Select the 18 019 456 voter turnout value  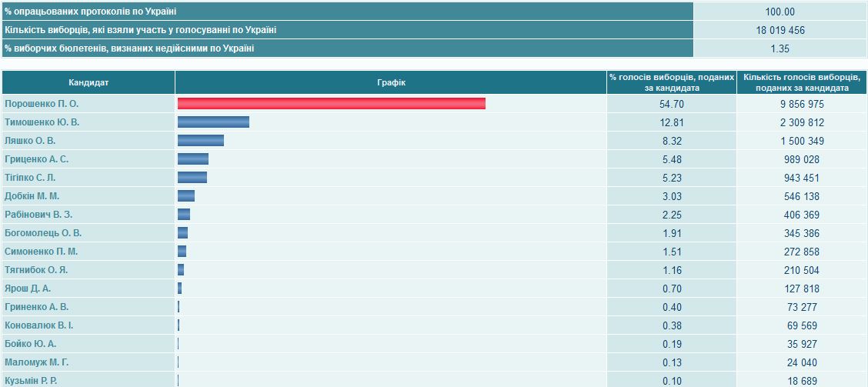(780, 30)
